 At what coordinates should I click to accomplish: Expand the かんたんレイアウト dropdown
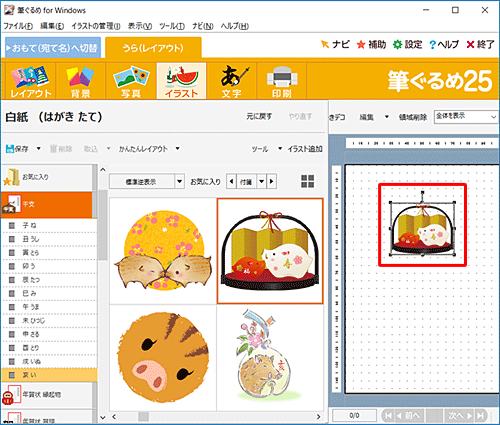pos(178,149)
